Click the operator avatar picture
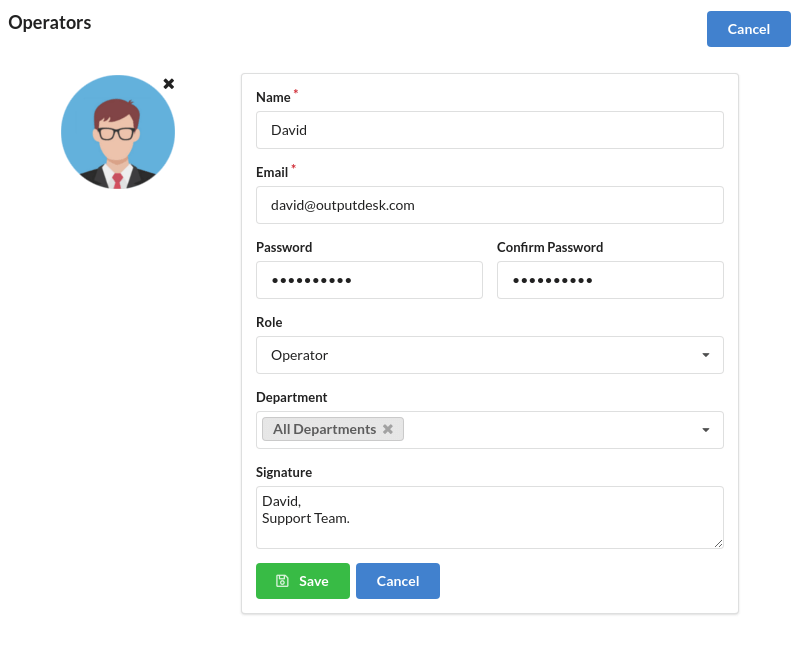799x652 pixels. click(118, 132)
